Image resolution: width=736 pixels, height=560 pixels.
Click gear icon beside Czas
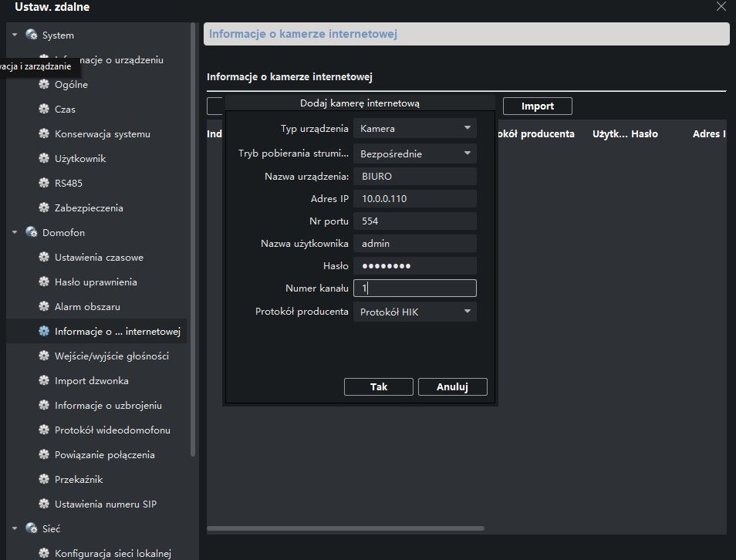click(x=44, y=110)
